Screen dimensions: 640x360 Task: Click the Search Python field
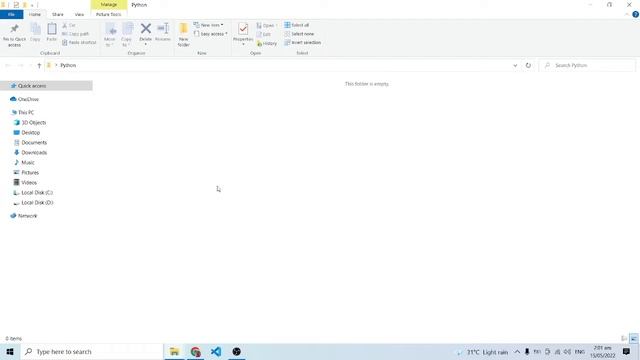pyautogui.click(x=588, y=65)
